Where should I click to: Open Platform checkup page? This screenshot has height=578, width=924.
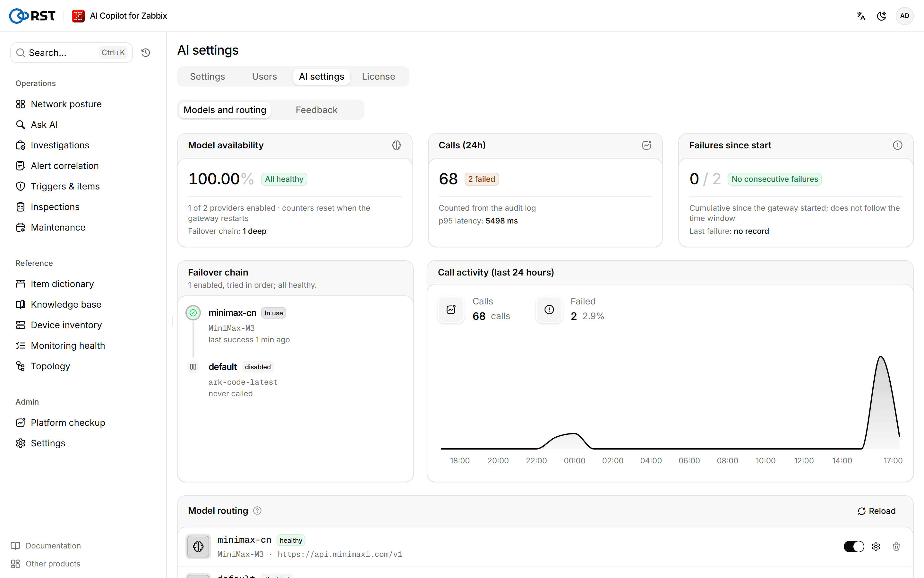(68, 423)
